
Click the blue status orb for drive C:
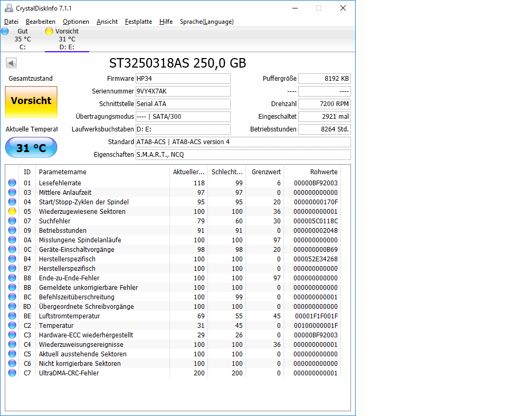5,31
